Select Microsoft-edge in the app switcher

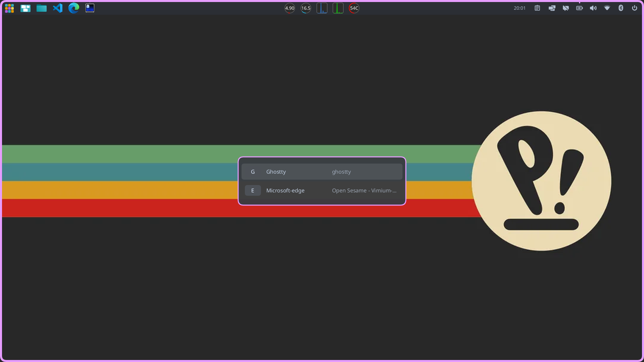click(322, 190)
